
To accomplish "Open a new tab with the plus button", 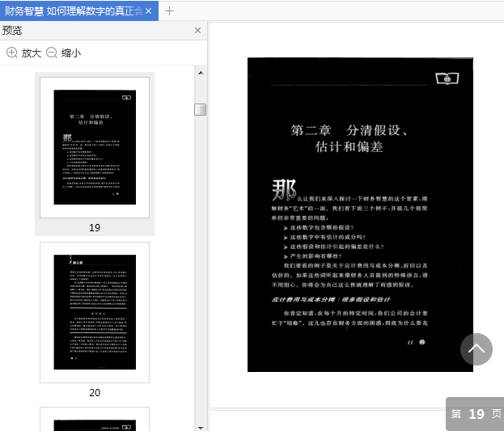I will [169, 11].
